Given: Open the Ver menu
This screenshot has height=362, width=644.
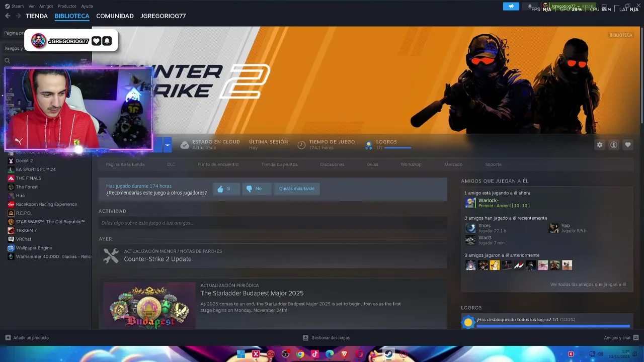Looking at the screenshot, I should [32, 6].
